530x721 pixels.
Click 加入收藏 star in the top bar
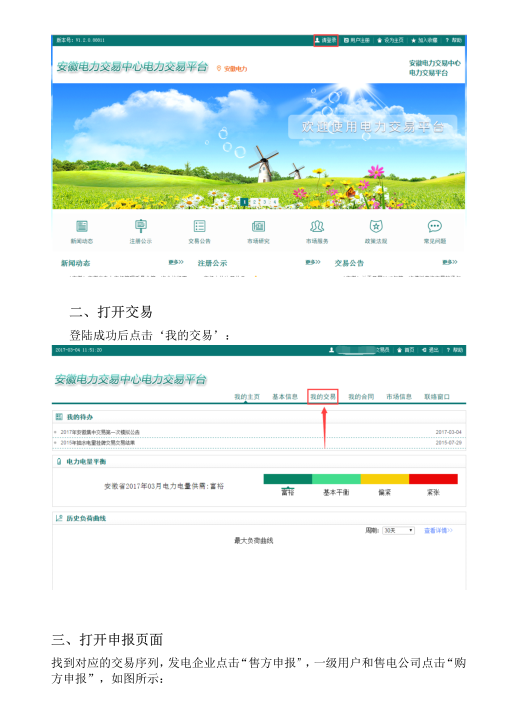click(x=424, y=40)
